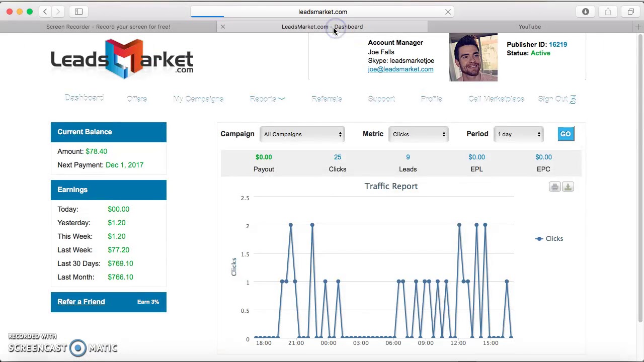Viewport: 644px width, 362px height.
Task: Open the Metric dropdown showing Clicks
Action: 418,134
